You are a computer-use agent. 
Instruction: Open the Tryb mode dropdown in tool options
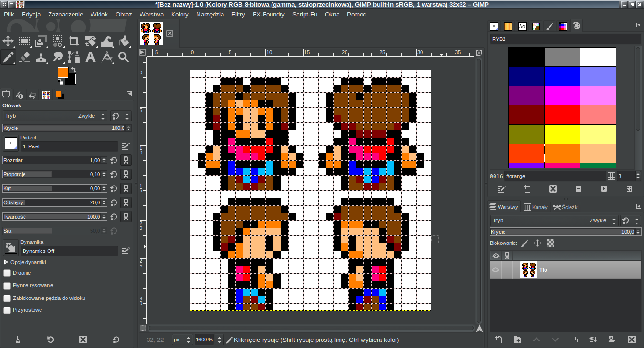pos(55,116)
